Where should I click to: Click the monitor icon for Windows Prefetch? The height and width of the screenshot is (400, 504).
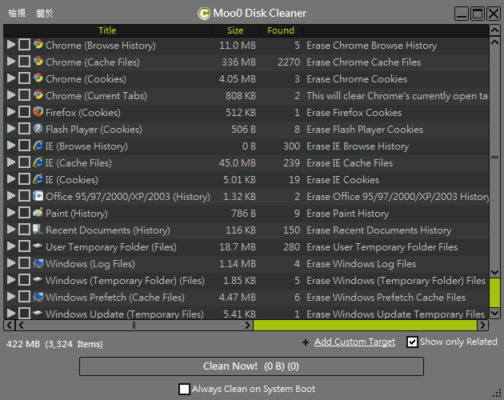point(38,296)
